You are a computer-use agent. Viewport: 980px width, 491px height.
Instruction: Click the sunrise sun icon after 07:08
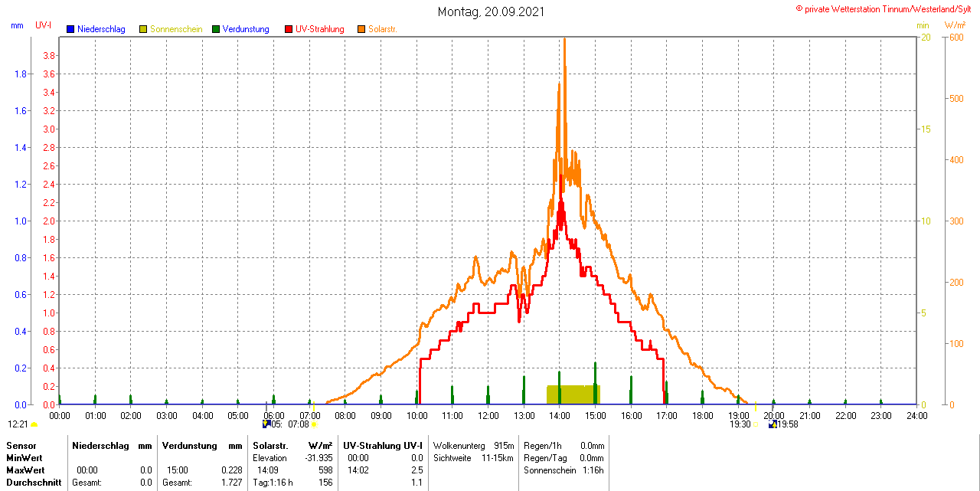[314, 424]
